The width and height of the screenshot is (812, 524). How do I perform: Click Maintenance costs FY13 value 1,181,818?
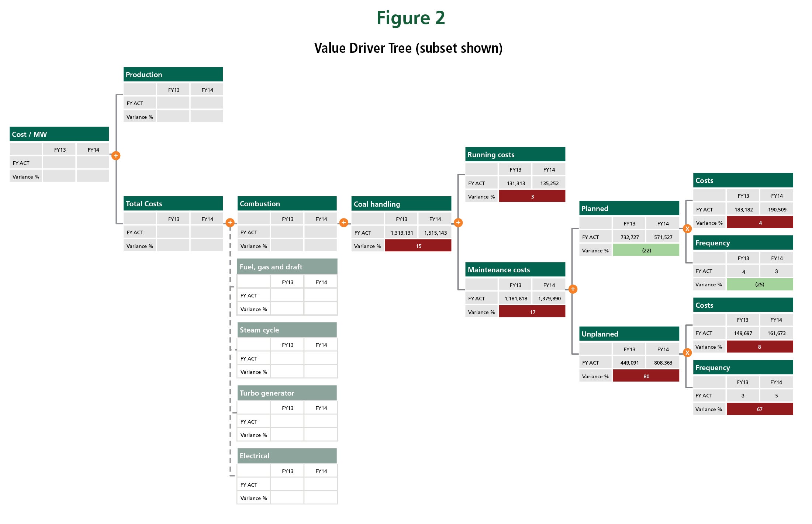(x=515, y=298)
